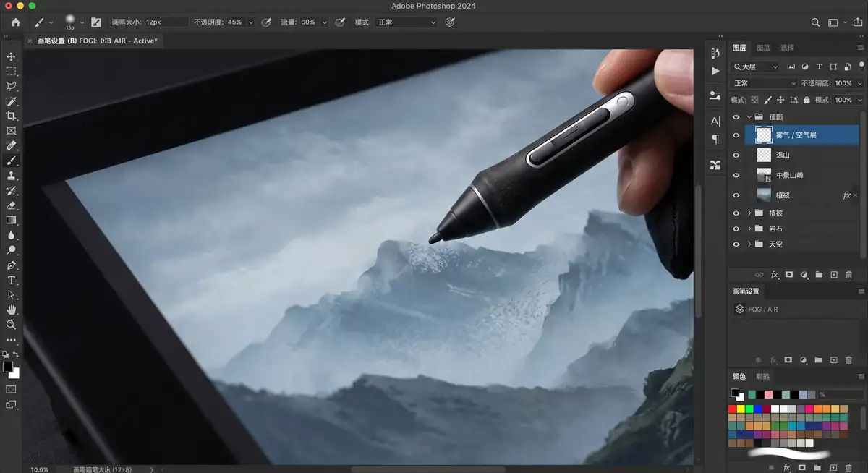Hide the 远山 layer
This screenshot has height=473, width=868.
[x=736, y=155]
